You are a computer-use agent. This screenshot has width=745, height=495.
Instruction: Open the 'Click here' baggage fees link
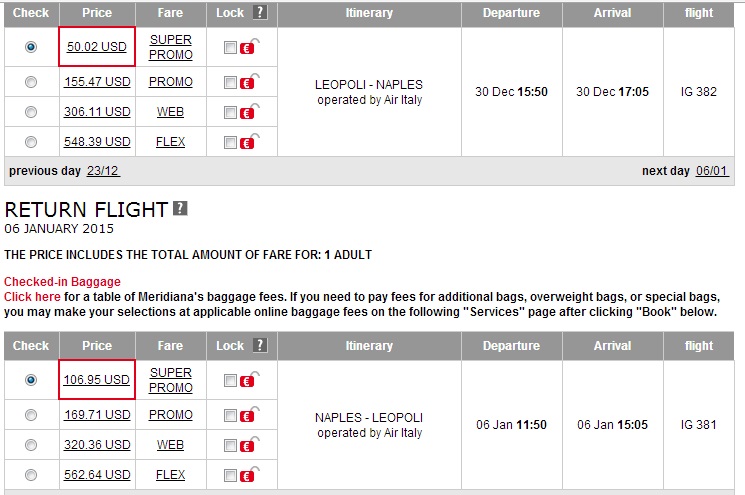[x=32, y=297]
